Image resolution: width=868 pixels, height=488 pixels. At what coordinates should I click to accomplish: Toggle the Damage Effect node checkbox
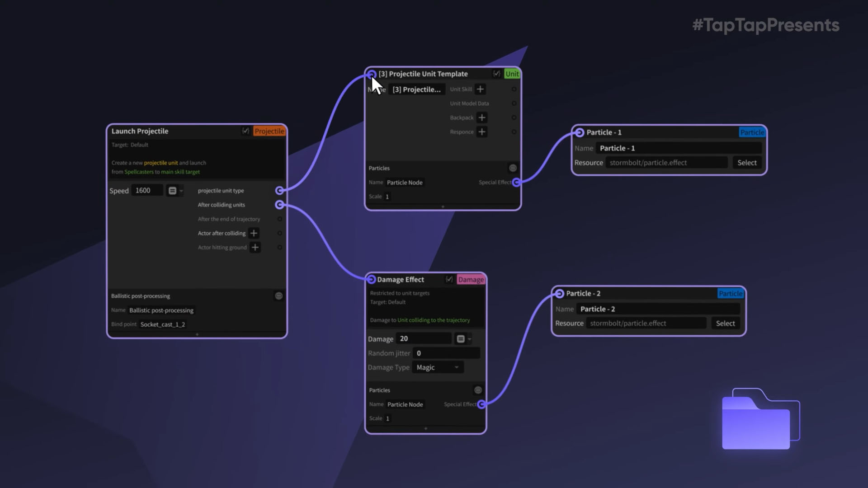[x=449, y=280]
